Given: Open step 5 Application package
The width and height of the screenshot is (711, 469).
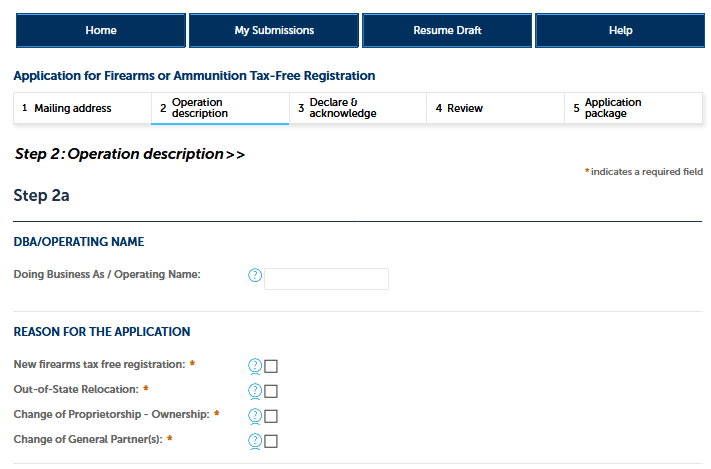Looking at the screenshot, I should tap(634, 108).
